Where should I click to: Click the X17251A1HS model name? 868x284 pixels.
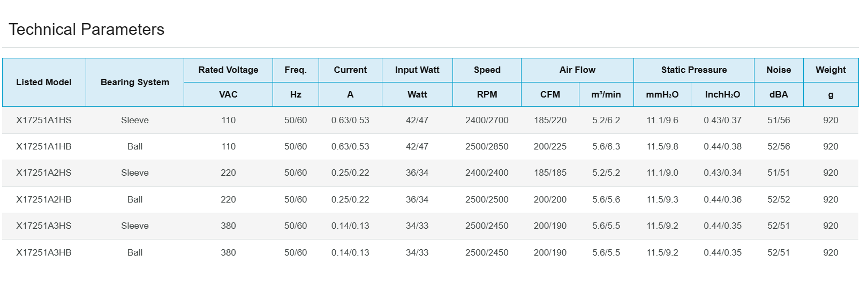pos(43,120)
